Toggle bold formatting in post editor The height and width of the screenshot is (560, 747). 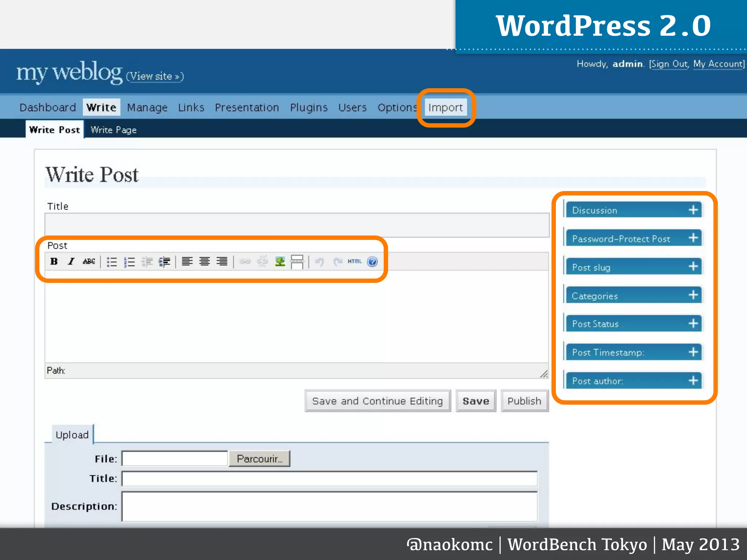(x=54, y=261)
